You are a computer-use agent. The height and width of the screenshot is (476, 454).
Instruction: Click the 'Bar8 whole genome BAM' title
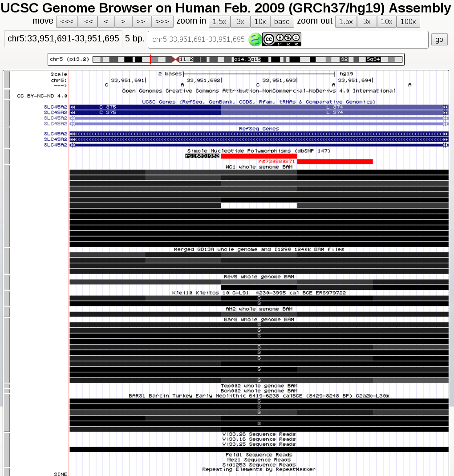259,319
